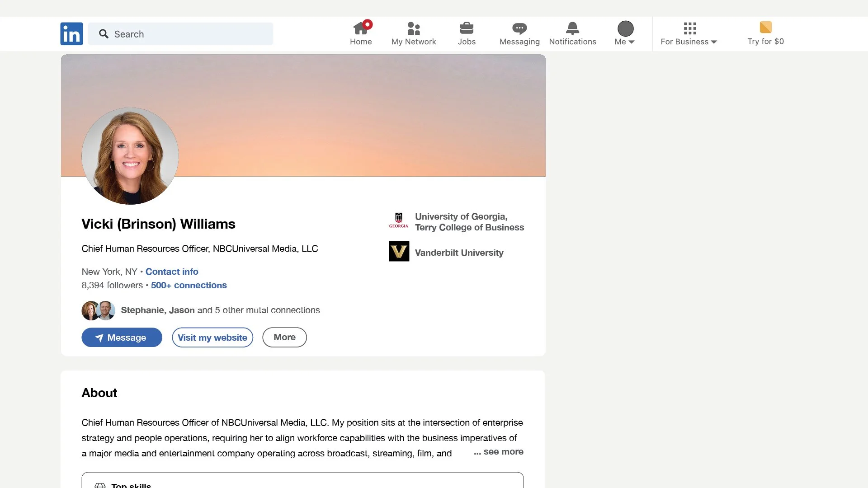The width and height of the screenshot is (868, 488).
Task: Click the mutual connections avatar pair
Action: pos(98,310)
